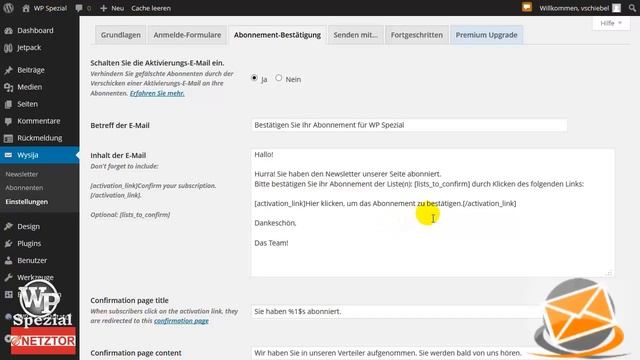Viewport: 640px width, 360px height.
Task: Click the Plugins plug icon
Action: 8,244
